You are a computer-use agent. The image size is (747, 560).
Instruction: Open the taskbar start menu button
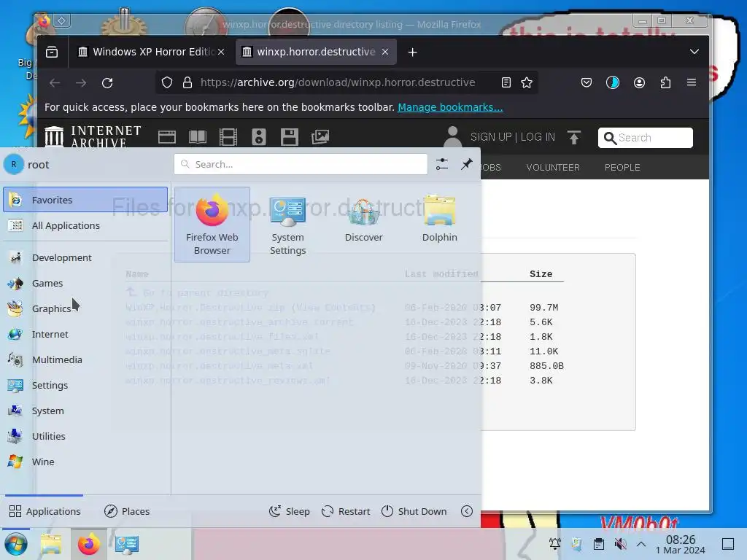(16, 544)
